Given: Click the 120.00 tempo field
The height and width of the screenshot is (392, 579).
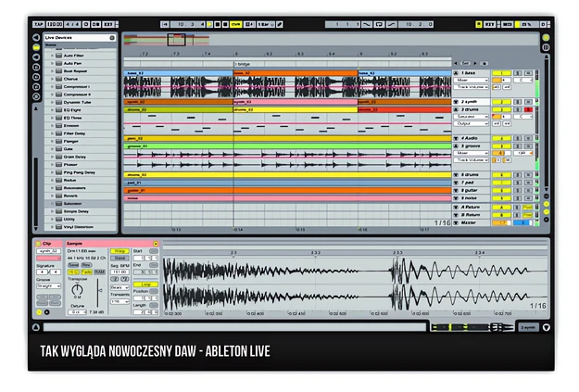Looking at the screenshot, I should coord(55,24).
